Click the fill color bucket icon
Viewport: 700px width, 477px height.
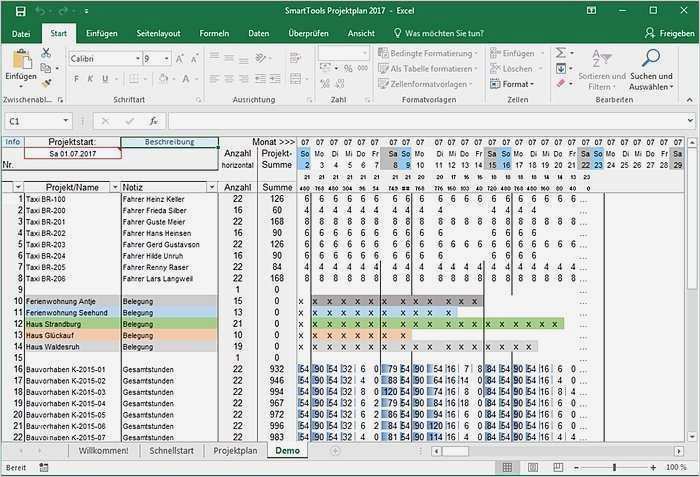point(164,79)
